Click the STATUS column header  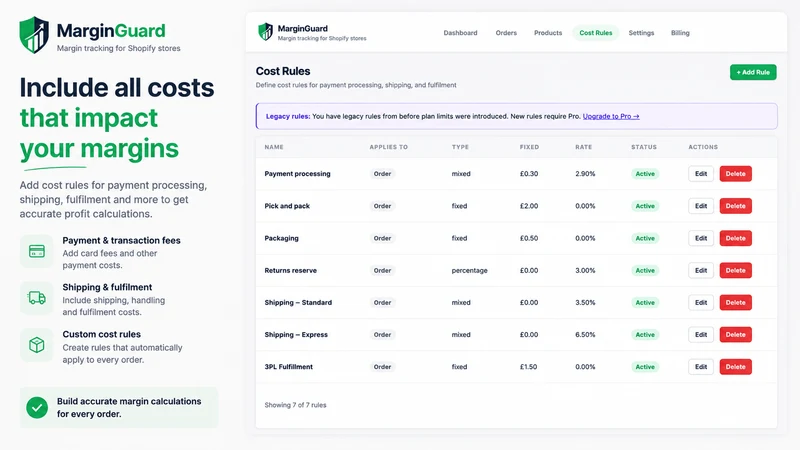tap(644, 147)
